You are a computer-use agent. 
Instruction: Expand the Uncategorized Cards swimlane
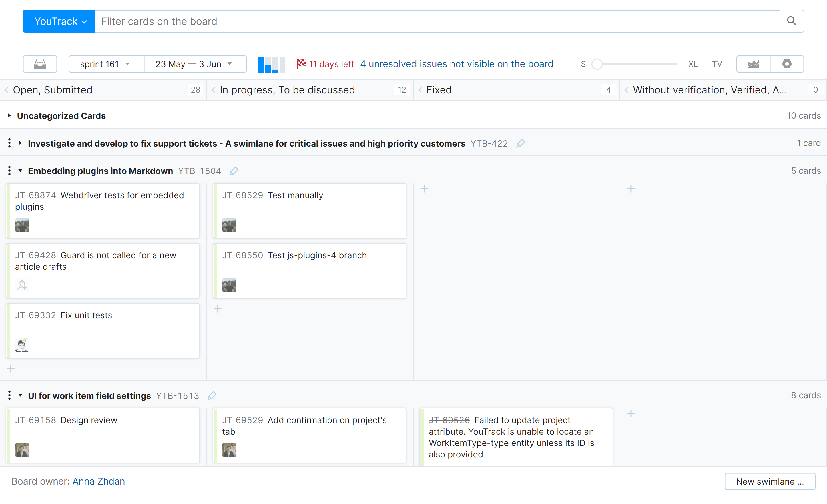point(9,115)
